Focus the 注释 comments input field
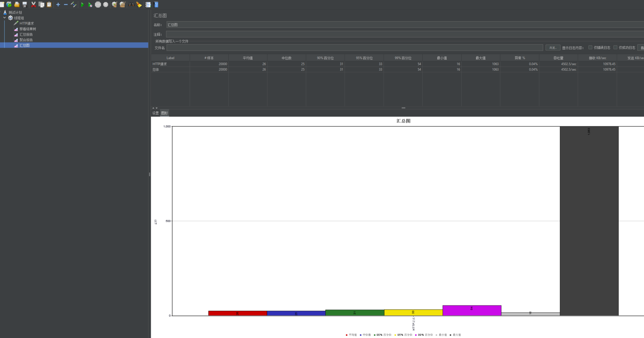644x338 pixels. pos(405,34)
